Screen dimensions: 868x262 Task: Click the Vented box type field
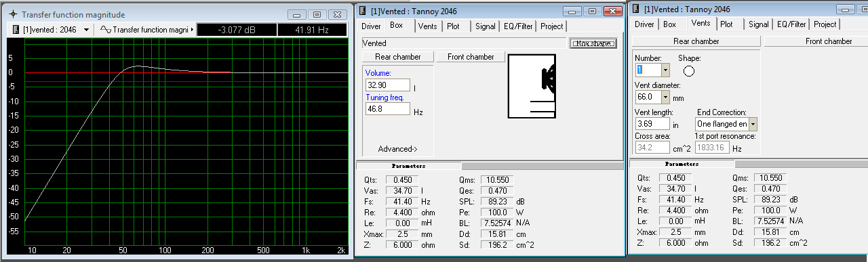tap(465, 43)
